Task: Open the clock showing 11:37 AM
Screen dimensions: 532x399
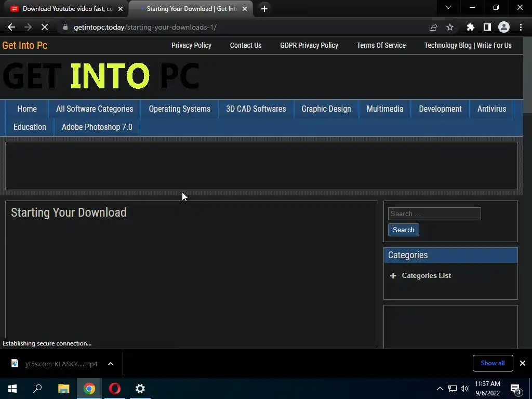Action: pyautogui.click(x=487, y=389)
